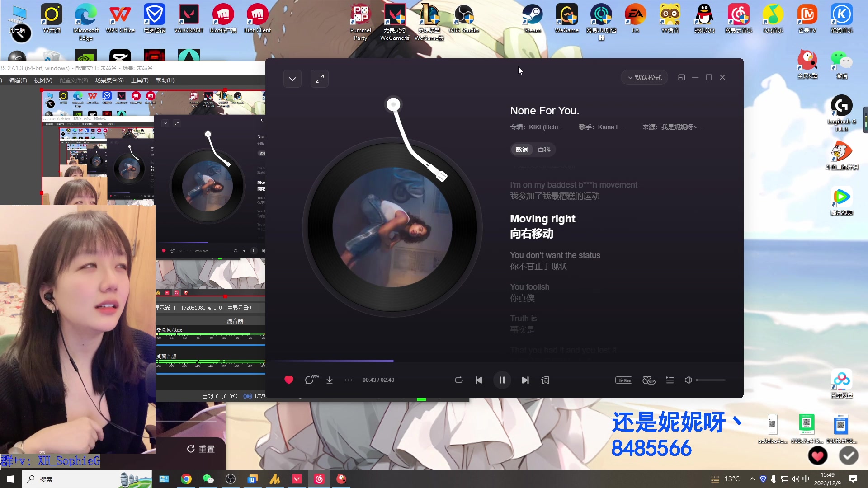Toggle loop playback mode

(x=459, y=380)
